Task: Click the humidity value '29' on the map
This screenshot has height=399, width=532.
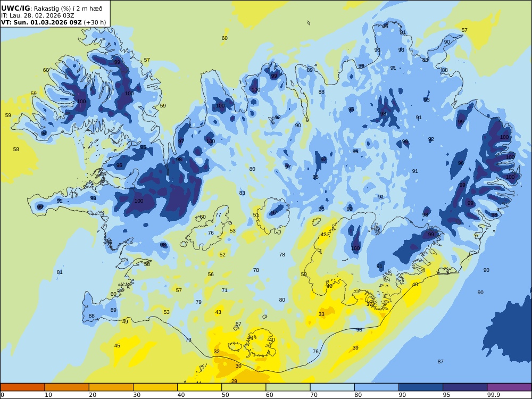Action: click(234, 381)
